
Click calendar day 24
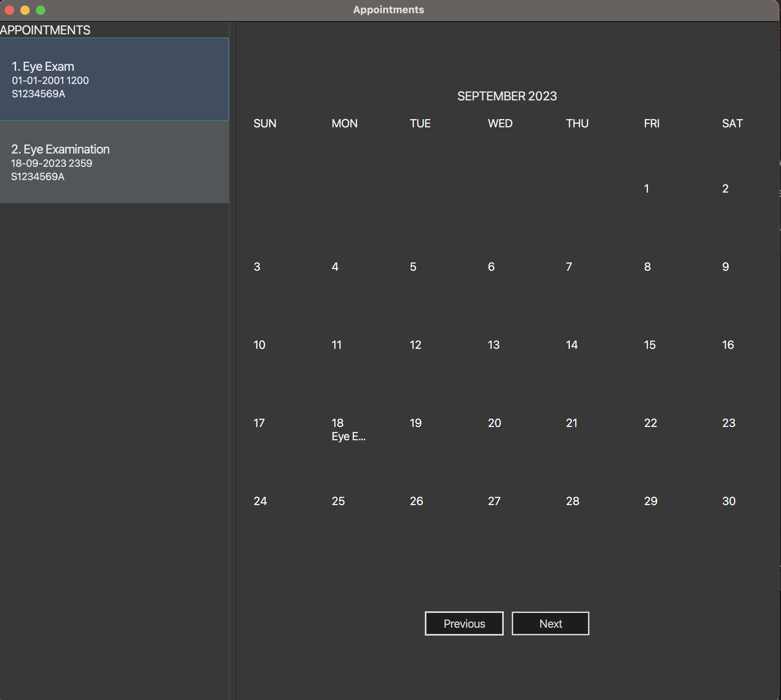[260, 501]
